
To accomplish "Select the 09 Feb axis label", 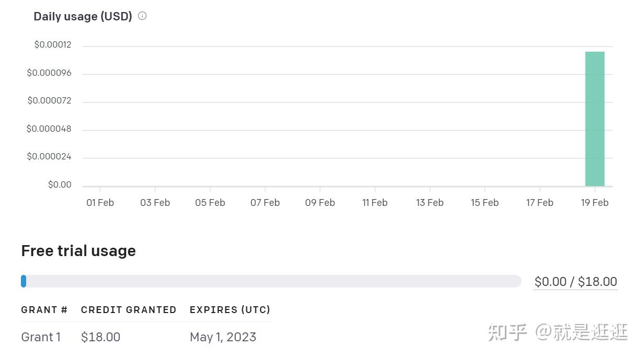I will (320, 203).
